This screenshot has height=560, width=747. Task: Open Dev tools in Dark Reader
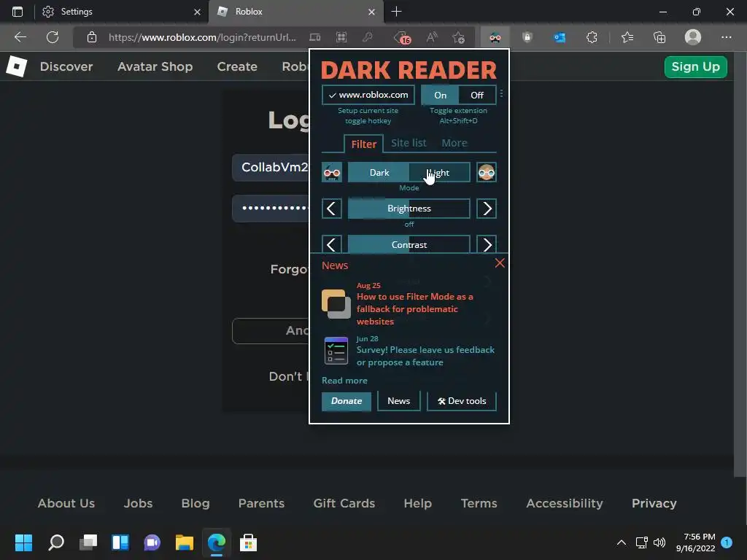(x=462, y=401)
